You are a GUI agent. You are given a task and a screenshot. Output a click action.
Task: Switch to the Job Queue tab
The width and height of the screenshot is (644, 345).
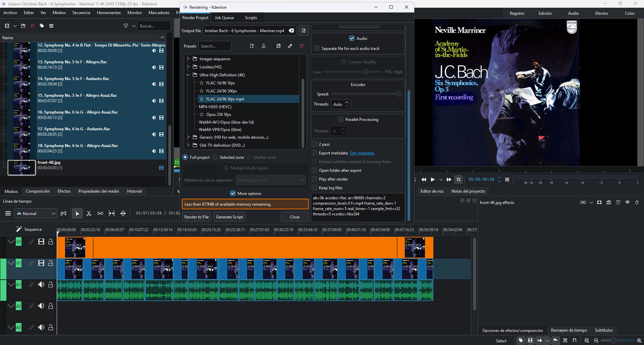click(224, 18)
